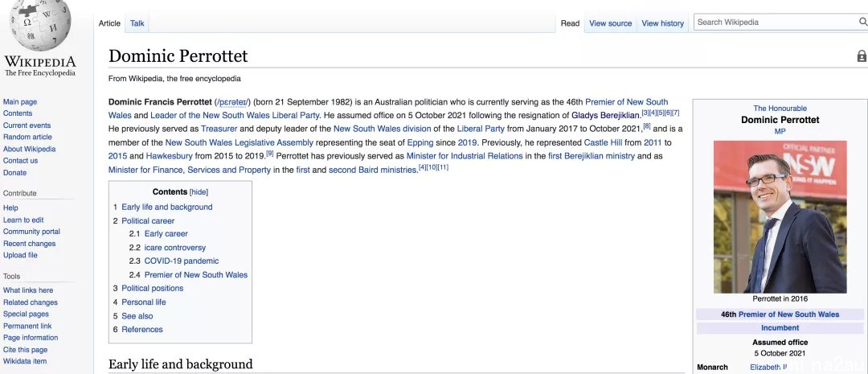
Task: Open The Honourable infobox link
Action: coord(780,109)
